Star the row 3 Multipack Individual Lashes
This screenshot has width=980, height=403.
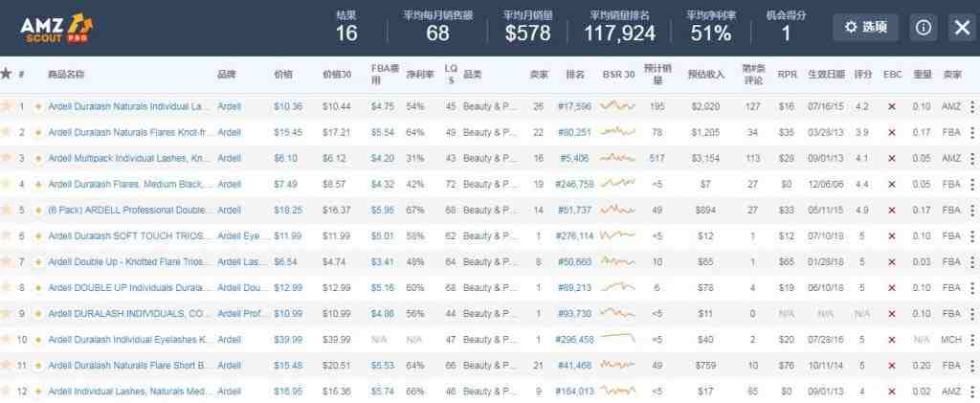6,158
